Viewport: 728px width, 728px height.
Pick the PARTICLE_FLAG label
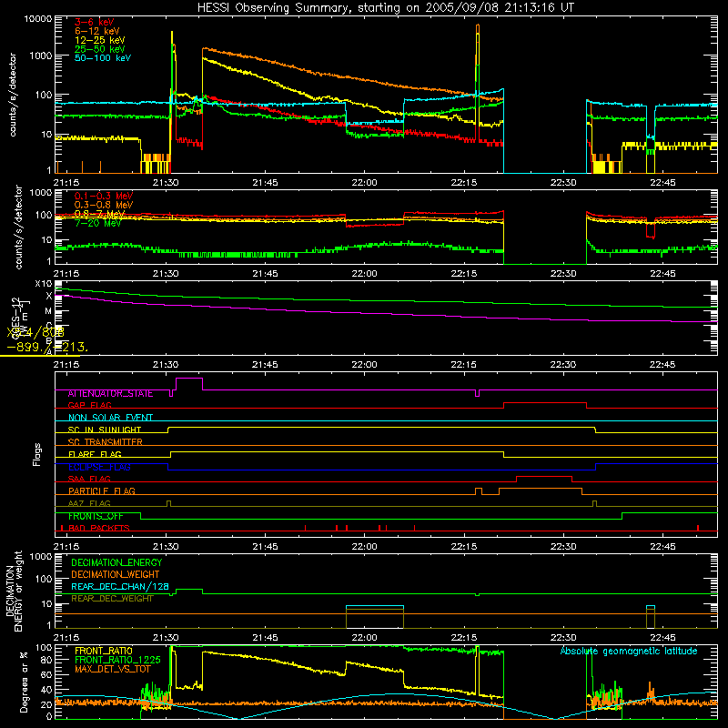102,490
